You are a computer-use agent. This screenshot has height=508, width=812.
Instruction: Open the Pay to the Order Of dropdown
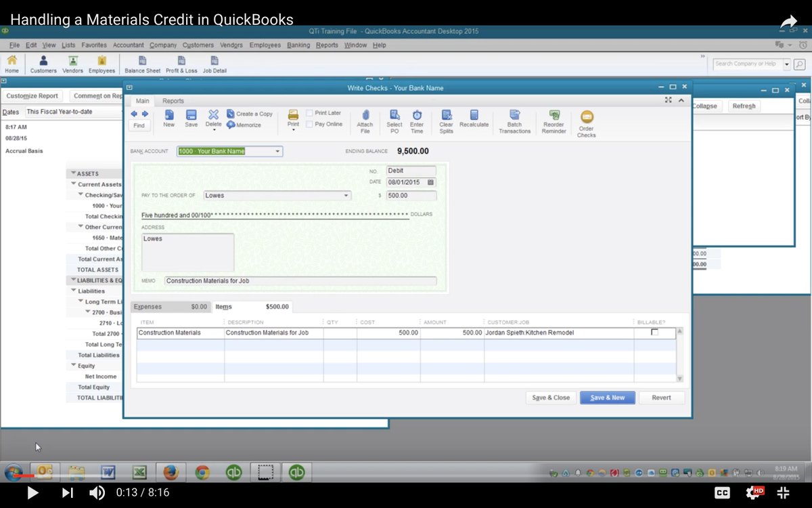(346, 195)
